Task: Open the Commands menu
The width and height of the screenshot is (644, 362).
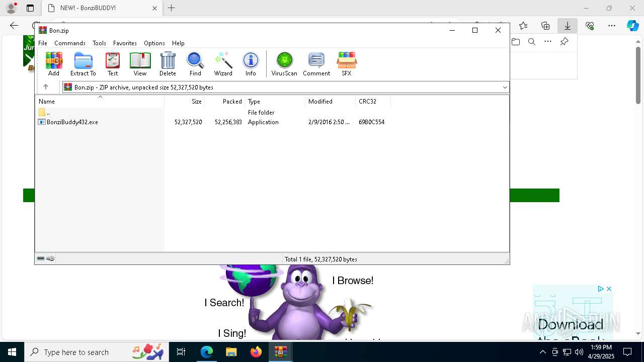Action: 70,43
